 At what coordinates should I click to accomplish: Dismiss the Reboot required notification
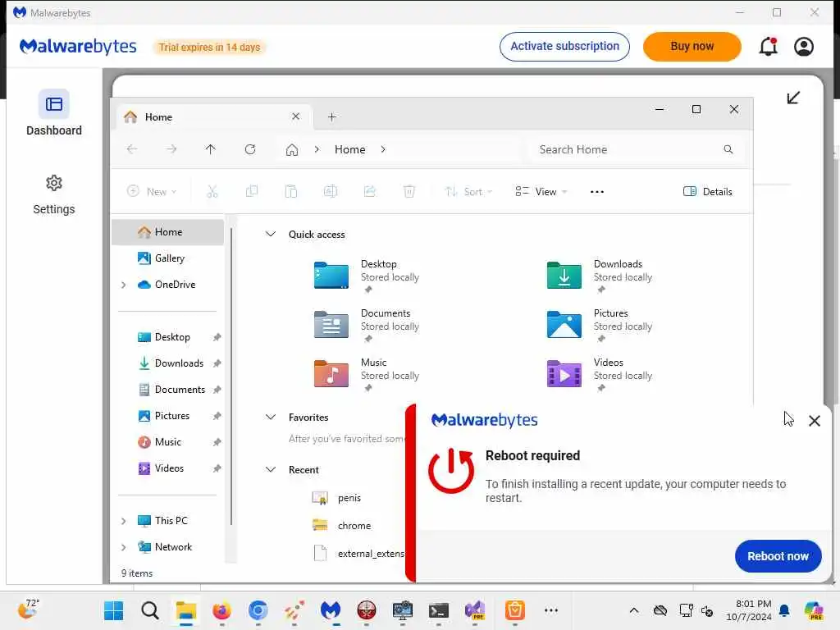coord(815,421)
